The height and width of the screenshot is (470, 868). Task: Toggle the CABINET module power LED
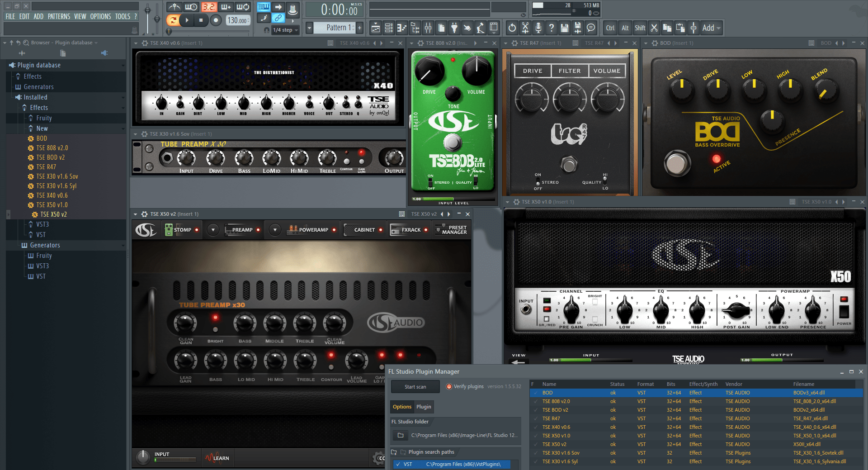[x=381, y=230]
